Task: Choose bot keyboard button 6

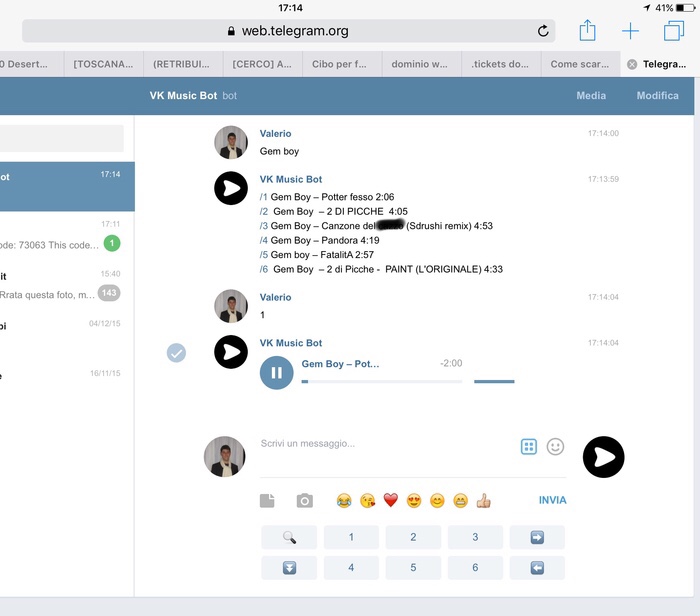Action: pyautogui.click(x=475, y=568)
